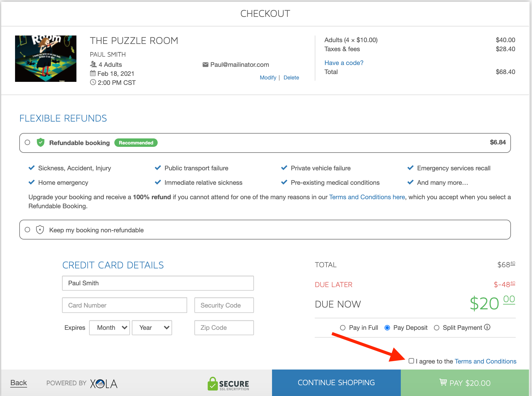Click the clock icon beside 2:00 PM CST

point(93,82)
